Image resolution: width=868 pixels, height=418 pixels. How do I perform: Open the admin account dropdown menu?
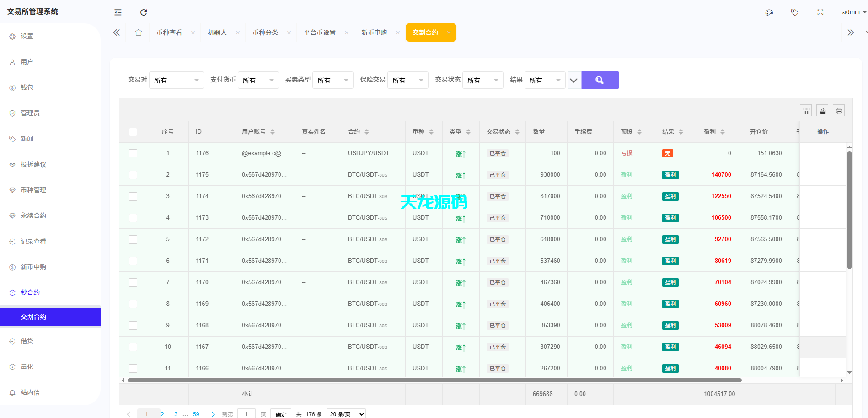852,12
